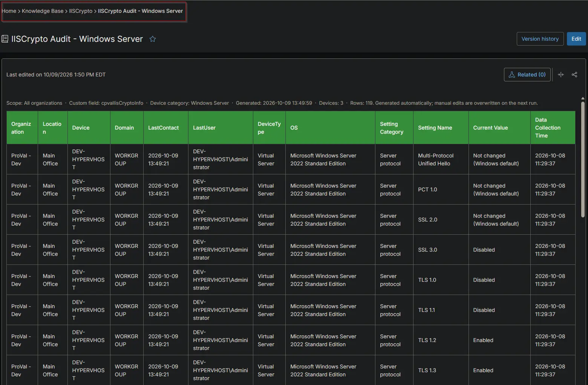Click the Organization column header
Viewport: 588px width, 385px height.
click(22, 128)
